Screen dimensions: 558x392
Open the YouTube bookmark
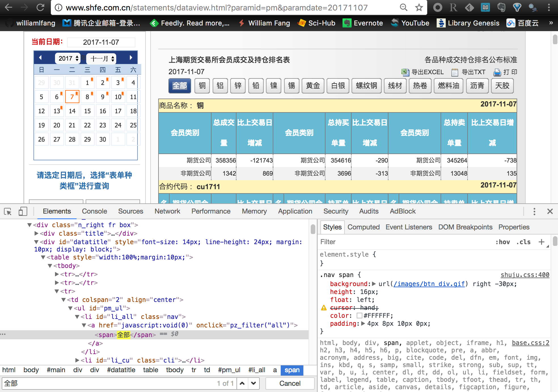(410, 23)
